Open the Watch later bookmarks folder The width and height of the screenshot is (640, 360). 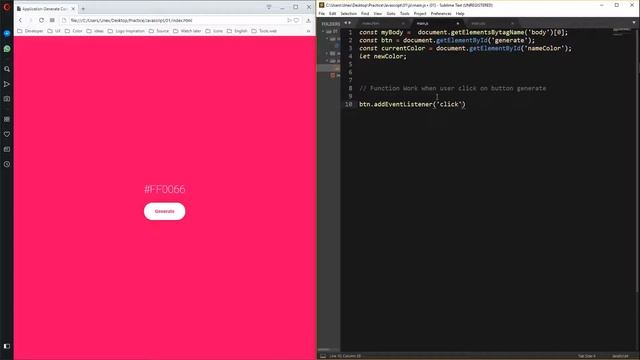click(187, 31)
